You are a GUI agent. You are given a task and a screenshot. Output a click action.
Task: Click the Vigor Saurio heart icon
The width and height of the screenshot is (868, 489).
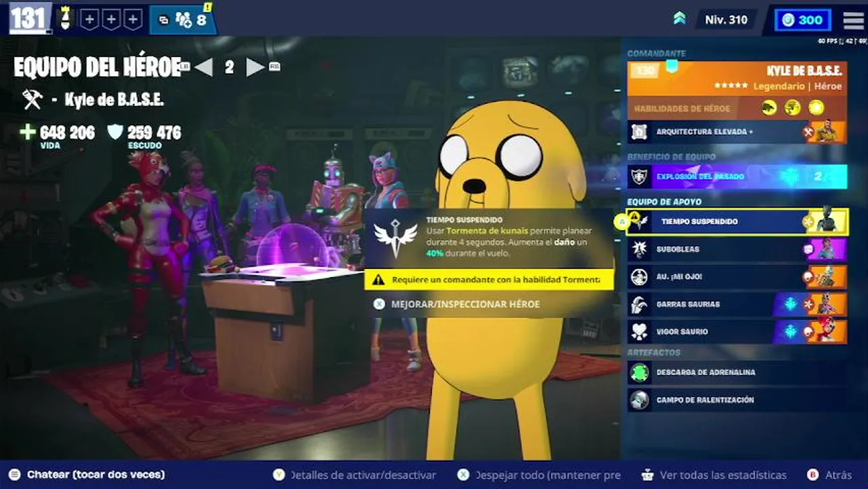639,331
